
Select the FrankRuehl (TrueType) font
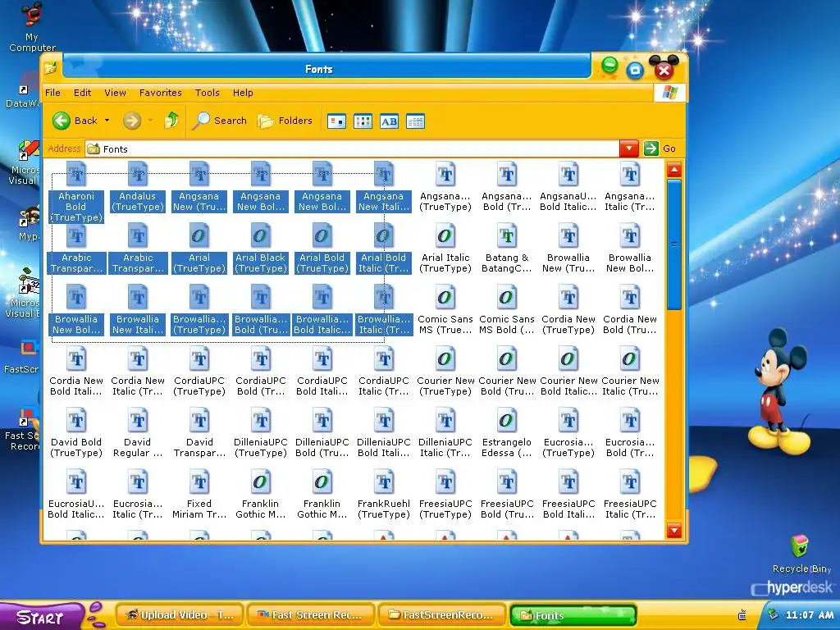(x=384, y=495)
